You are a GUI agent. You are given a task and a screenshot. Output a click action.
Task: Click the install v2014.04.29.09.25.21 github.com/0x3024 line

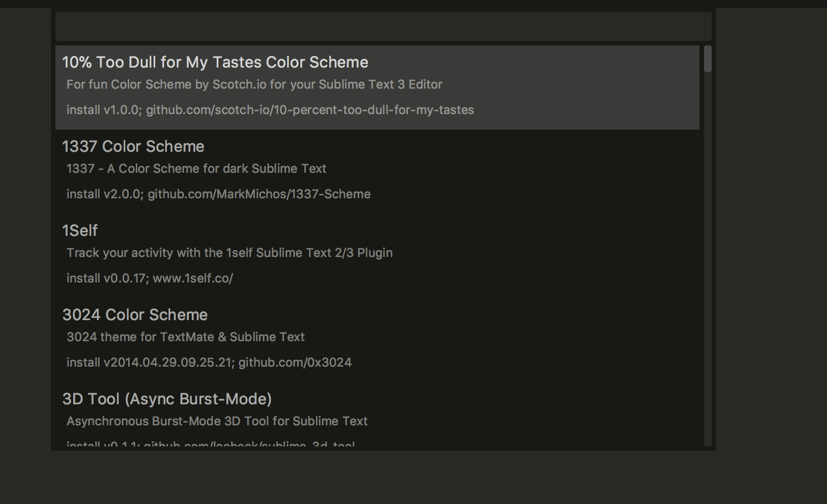(209, 363)
